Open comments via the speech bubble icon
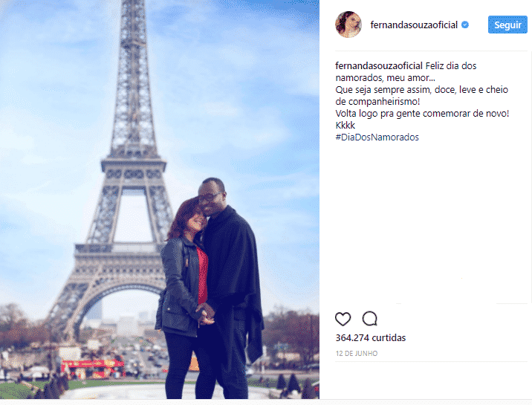 (369, 319)
